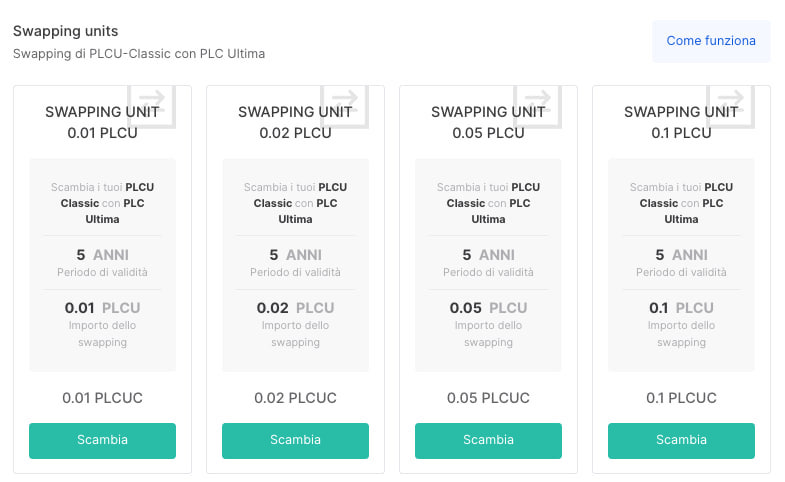
Task: Select the Swapping Unit 0.1 PLCU title
Action: pyautogui.click(x=681, y=122)
